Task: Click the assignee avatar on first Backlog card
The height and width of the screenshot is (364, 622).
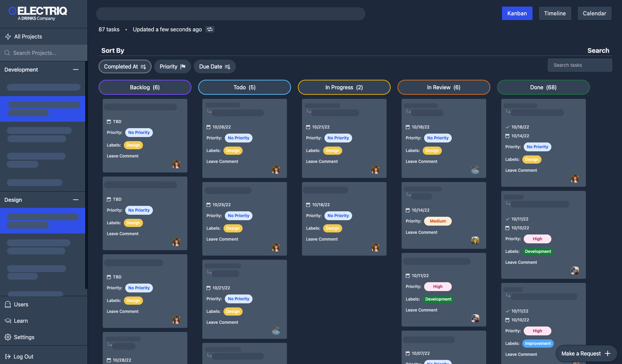Action: (176, 164)
